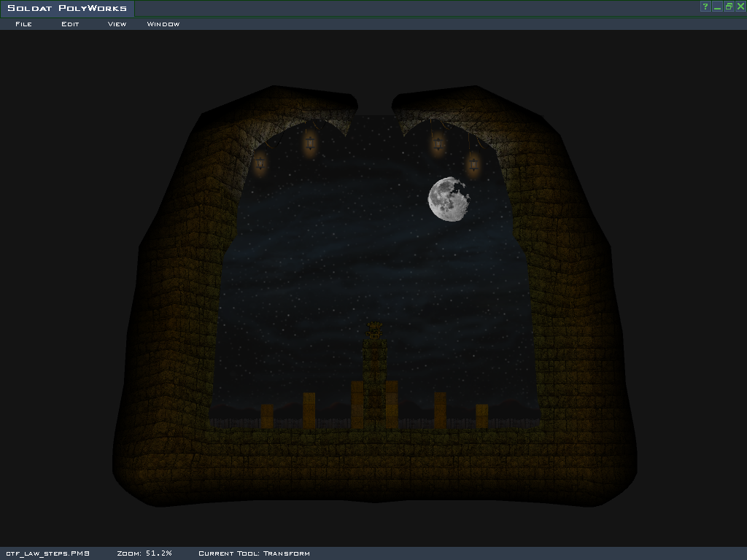The image size is (747, 560).
Task: Restore down the PolyWorks window
Action: click(x=729, y=7)
